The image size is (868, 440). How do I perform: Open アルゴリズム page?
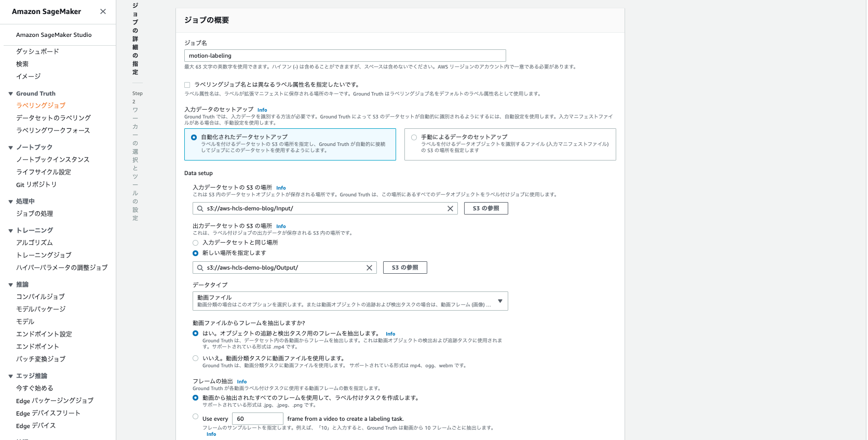tap(34, 243)
